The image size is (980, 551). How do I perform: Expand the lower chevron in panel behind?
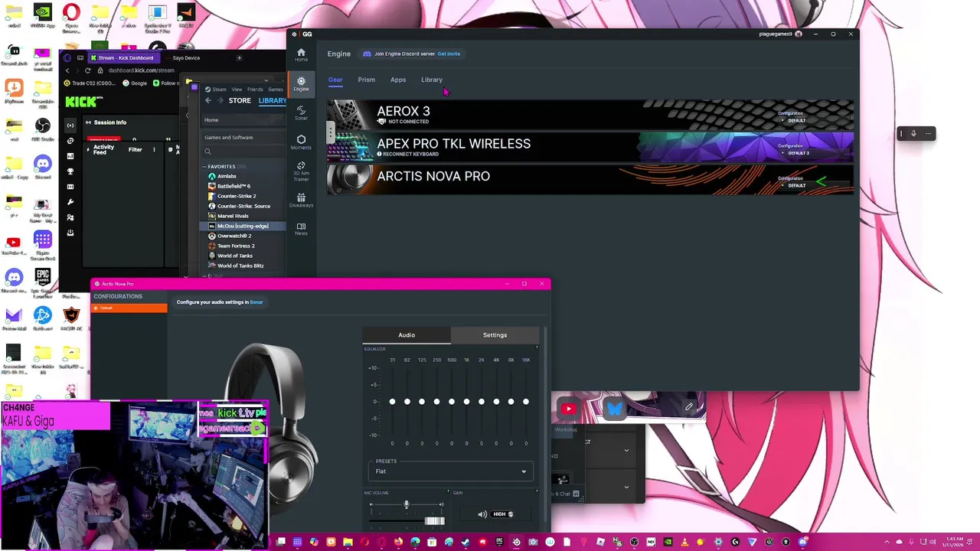(626, 487)
